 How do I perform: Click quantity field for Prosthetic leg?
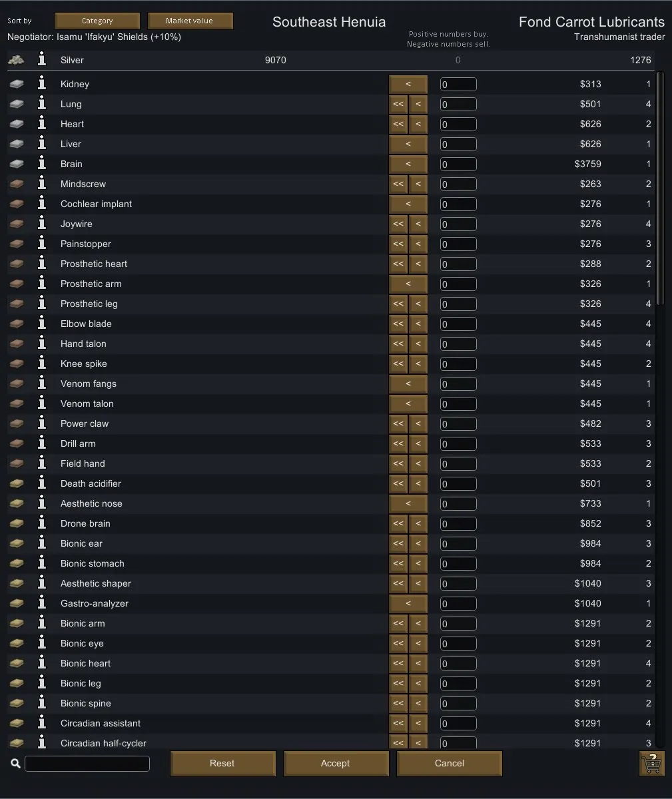click(x=458, y=304)
